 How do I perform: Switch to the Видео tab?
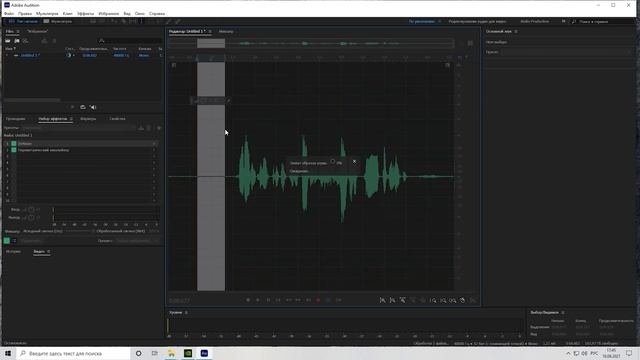(x=39, y=251)
